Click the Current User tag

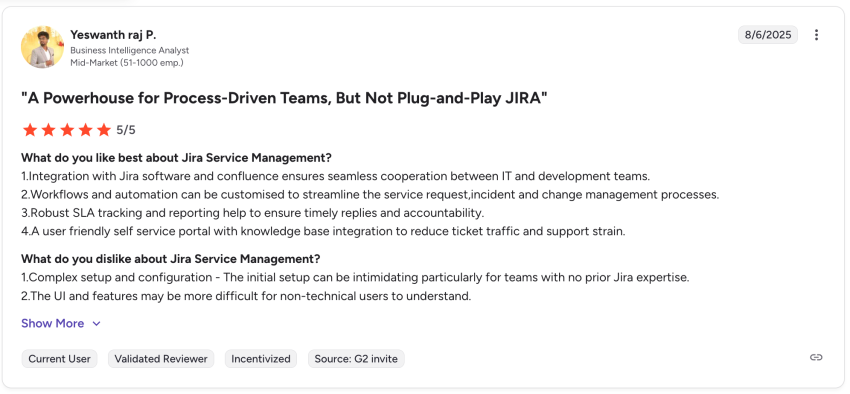[60, 359]
